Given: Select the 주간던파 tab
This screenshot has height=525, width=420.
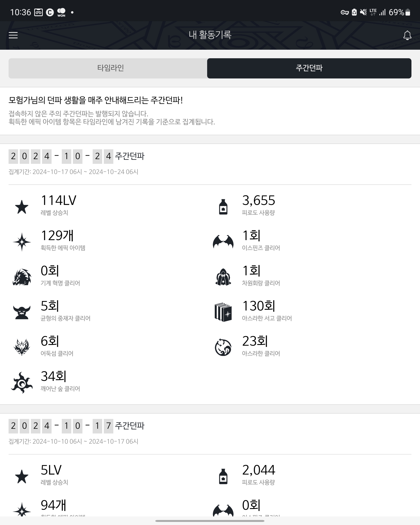Looking at the screenshot, I should [309, 68].
